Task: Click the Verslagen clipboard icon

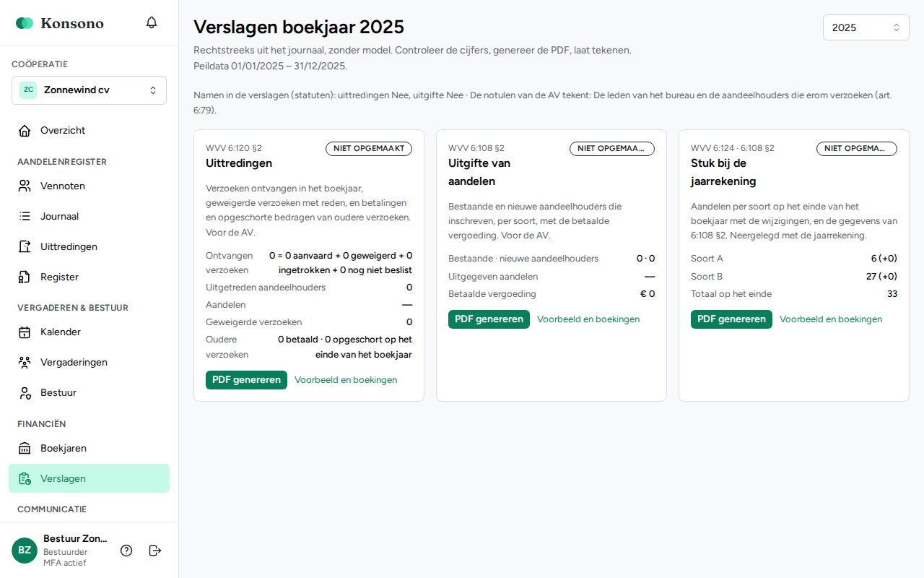Action: (25, 479)
